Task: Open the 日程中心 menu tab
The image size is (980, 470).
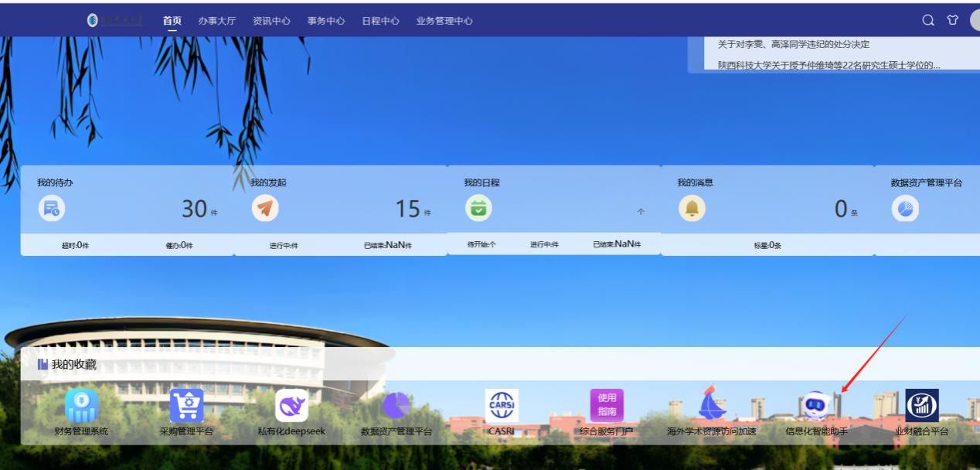Action: click(380, 21)
